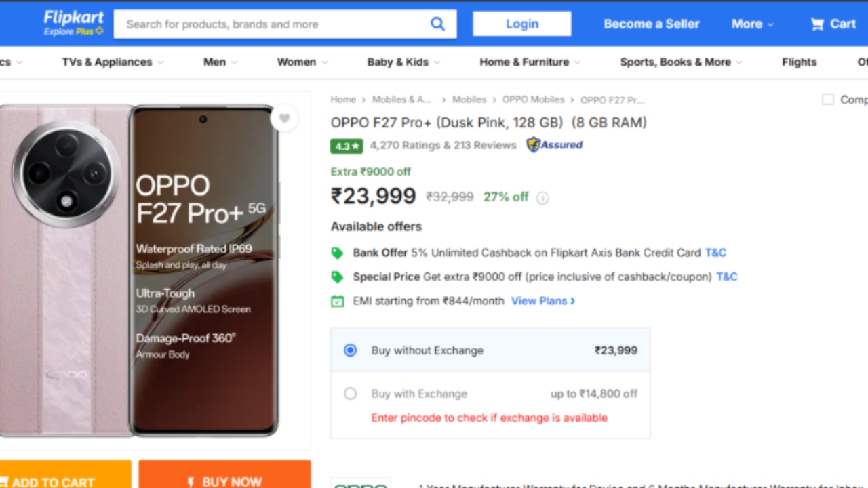Tick the Compare checkbox
Screen dimensions: 868x488
click(828, 100)
